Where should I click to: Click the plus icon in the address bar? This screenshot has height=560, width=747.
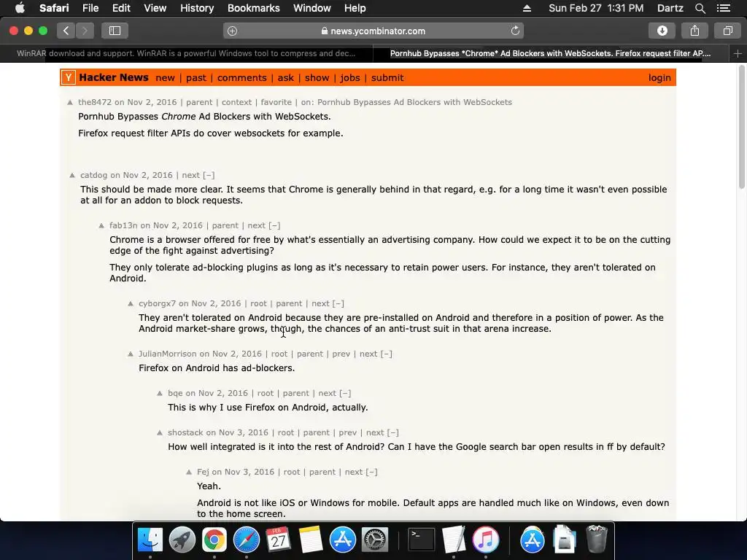coord(233,31)
